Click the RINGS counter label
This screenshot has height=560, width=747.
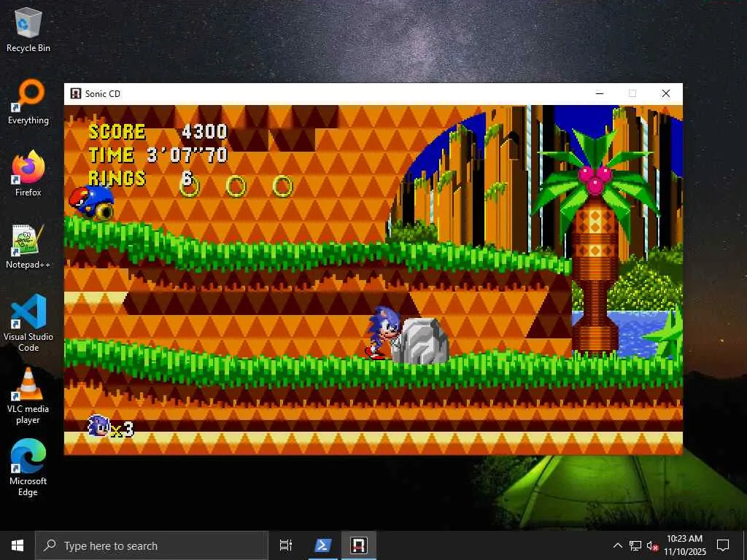(117, 179)
